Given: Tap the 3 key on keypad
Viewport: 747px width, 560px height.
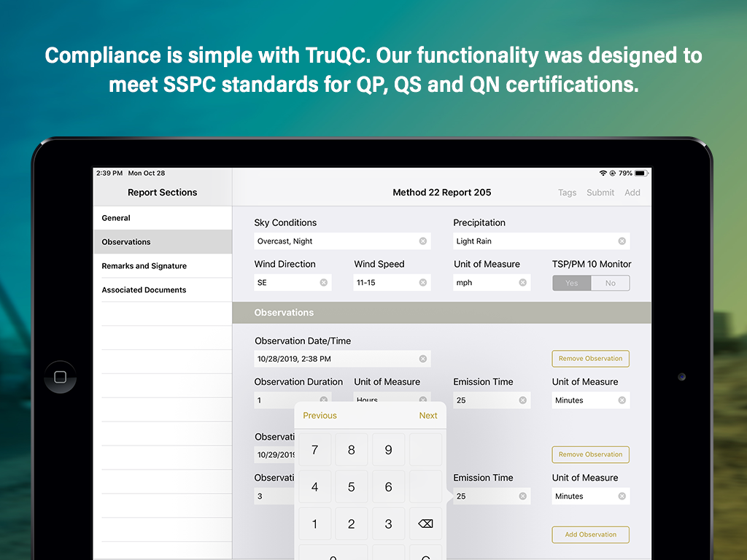Looking at the screenshot, I should (388, 524).
